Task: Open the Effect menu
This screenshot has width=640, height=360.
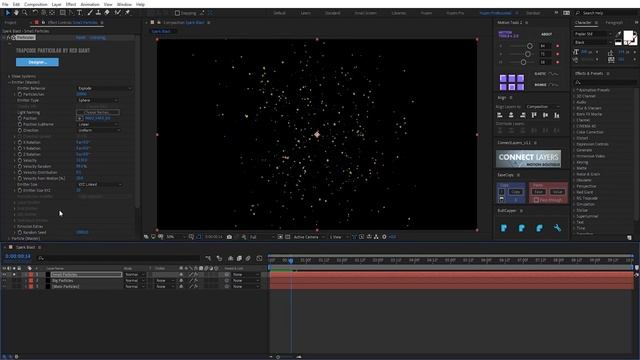Action: [71, 4]
